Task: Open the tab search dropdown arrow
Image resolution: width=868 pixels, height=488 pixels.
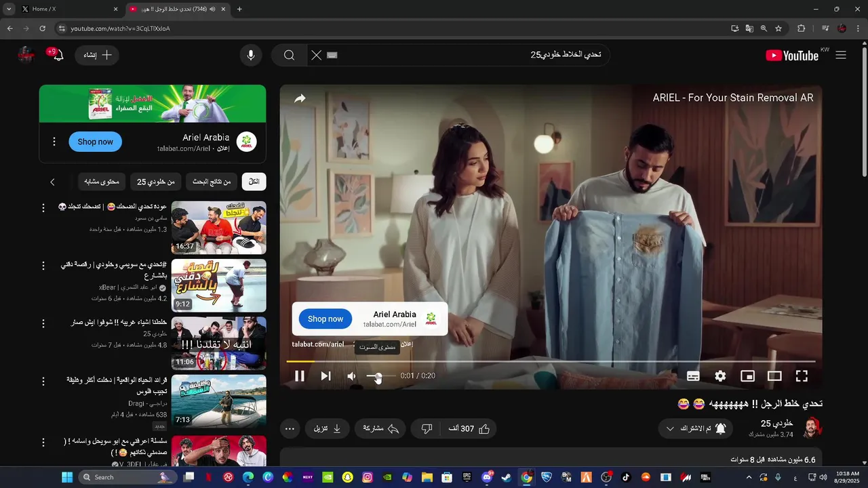Action: click(x=9, y=9)
